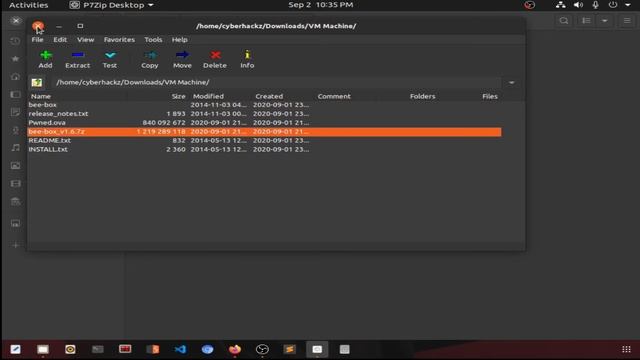
Task: Open the Tools menu
Action: pyautogui.click(x=153, y=40)
